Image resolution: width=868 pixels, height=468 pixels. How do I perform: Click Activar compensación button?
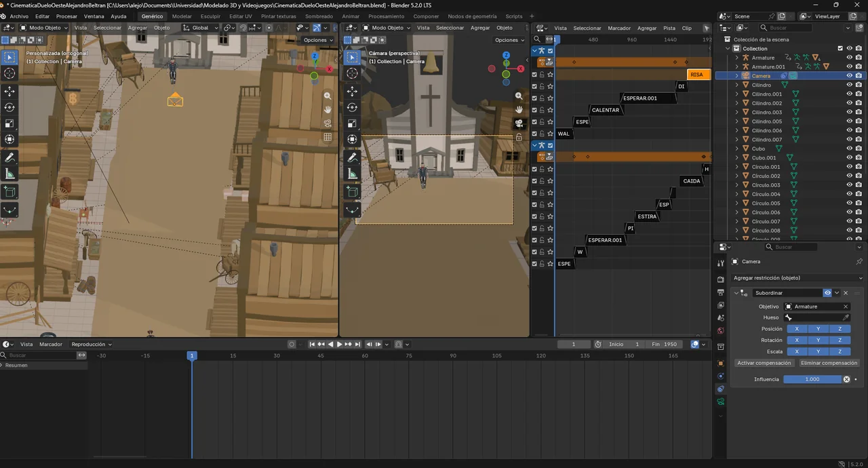[764, 363]
